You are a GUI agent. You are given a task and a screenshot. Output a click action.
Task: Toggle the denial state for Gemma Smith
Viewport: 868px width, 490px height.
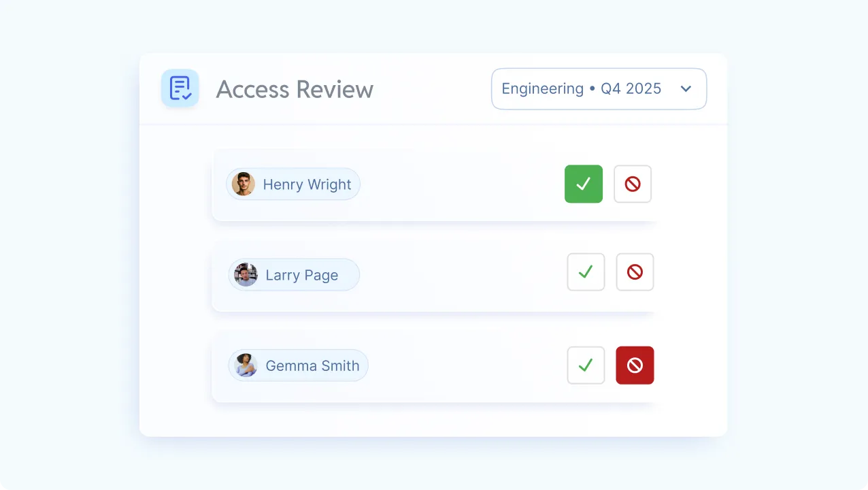[635, 365]
